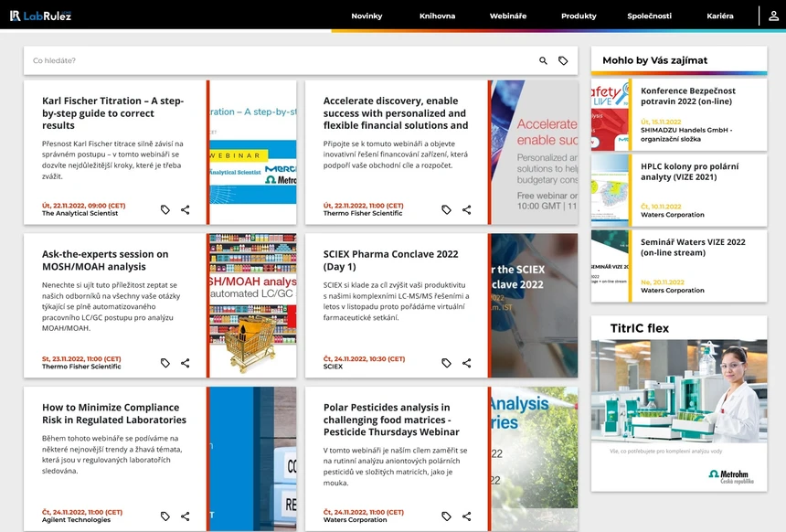This screenshot has height=532, width=786.
Task: Click the SCIEX Conclave thumbnail image
Action: [535, 305]
